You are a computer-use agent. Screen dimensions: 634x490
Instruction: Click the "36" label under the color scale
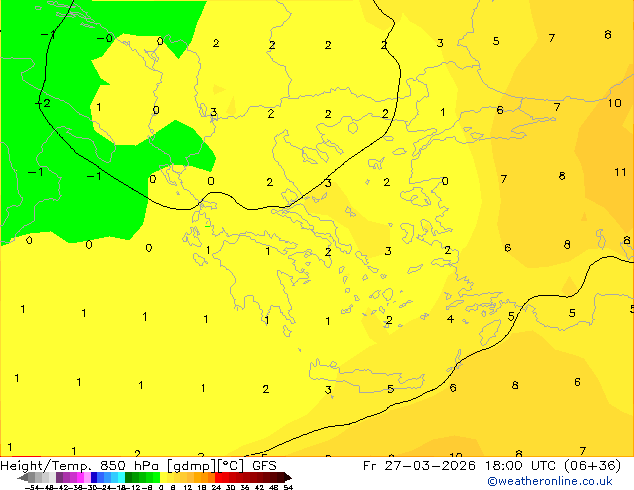[245, 487]
